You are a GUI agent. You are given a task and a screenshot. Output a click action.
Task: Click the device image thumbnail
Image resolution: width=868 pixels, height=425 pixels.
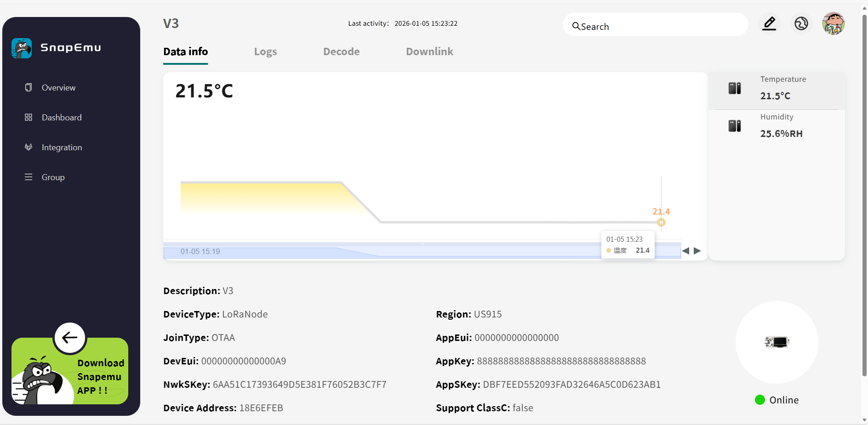click(777, 342)
